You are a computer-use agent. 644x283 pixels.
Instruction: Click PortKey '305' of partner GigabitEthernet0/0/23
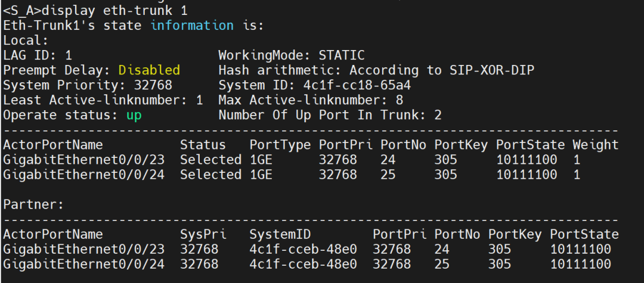click(x=500, y=250)
